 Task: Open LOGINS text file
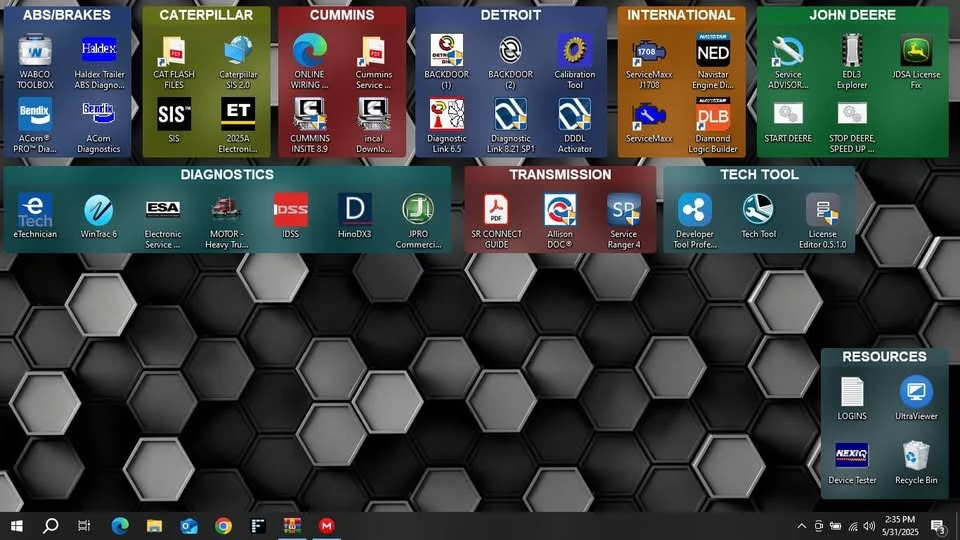[x=852, y=398]
